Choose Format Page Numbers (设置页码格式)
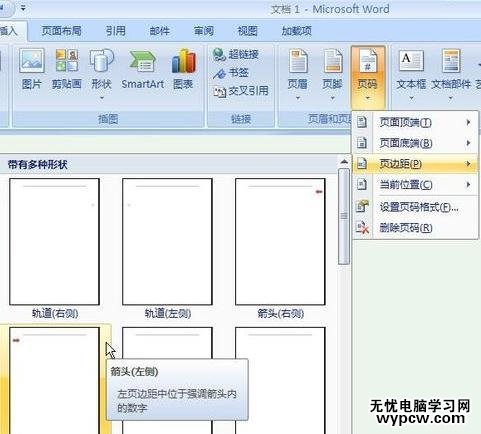The image size is (481, 434). pos(415,207)
